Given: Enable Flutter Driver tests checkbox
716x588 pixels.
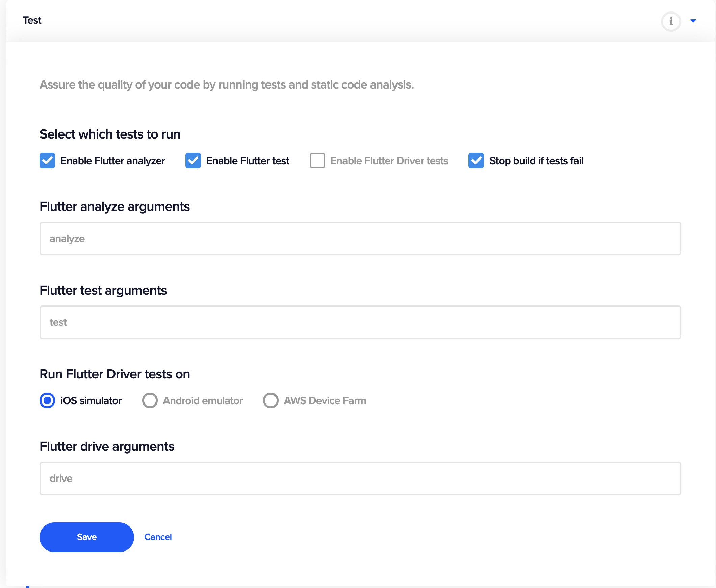Looking at the screenshot, I should (x=317, y=161).
